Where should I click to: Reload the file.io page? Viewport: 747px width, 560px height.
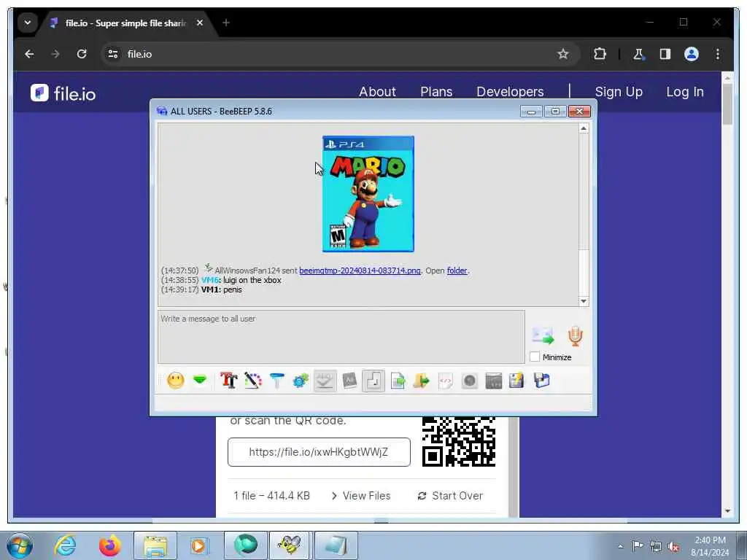tap(82, 54)
